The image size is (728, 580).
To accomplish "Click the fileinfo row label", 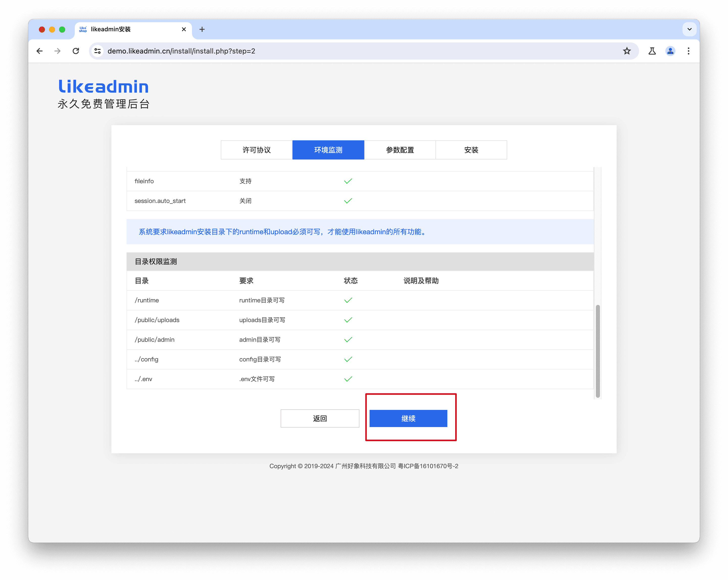I will (x=144, y=181).
